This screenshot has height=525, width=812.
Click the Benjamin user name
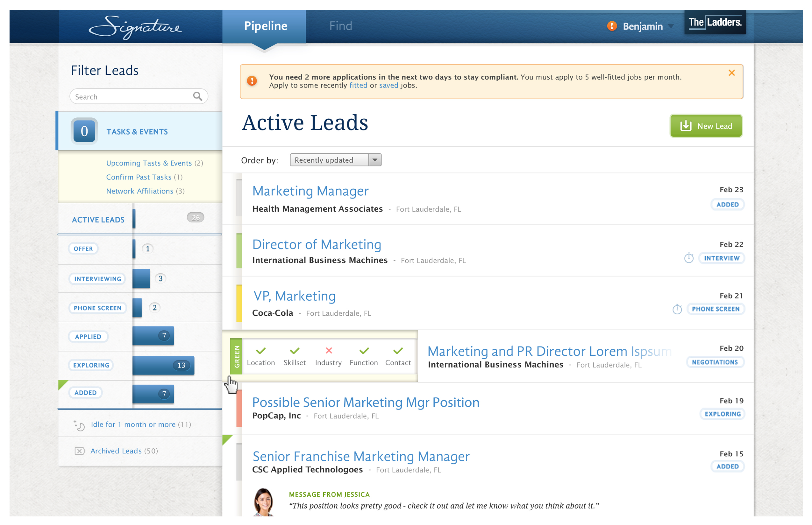tap(643, 26)
